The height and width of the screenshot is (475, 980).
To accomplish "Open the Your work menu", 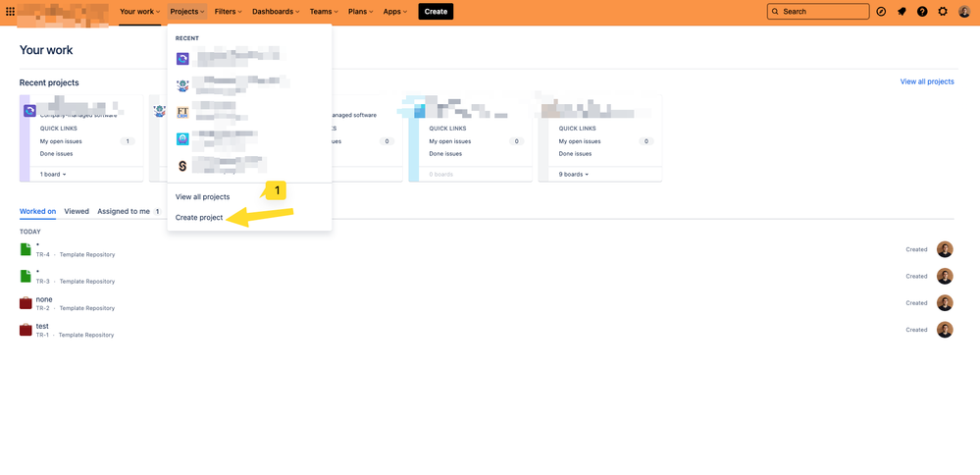I will pos(140,11).
